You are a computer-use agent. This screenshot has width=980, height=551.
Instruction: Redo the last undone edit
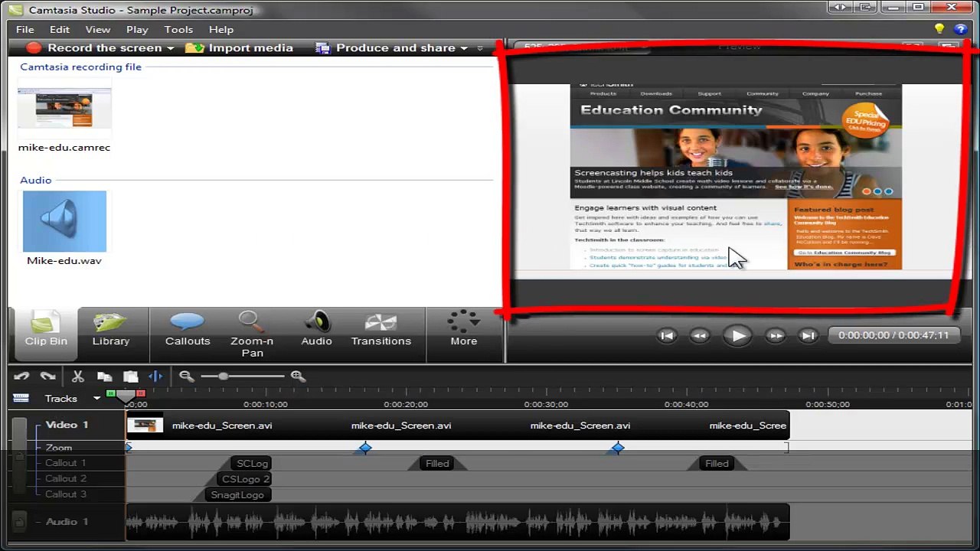[47, 377]
